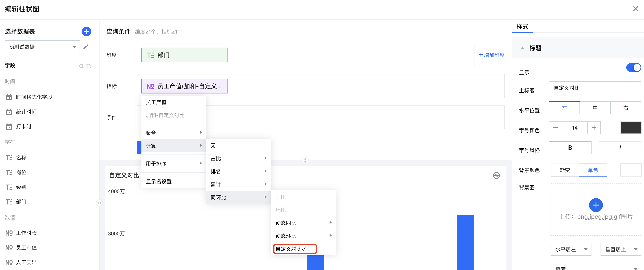Click the 主标题 text input field
This screenshot has width=644, height=270.
click(594, 88)
